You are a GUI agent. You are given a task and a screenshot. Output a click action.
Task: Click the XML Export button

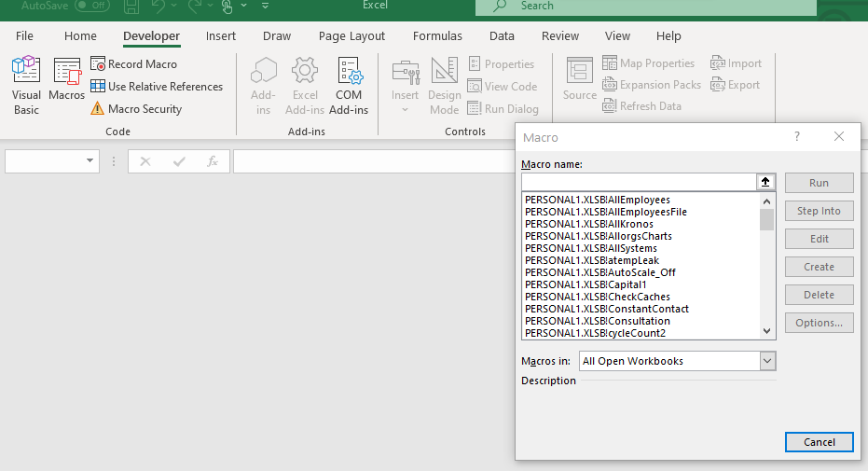(x=735, y=85)
